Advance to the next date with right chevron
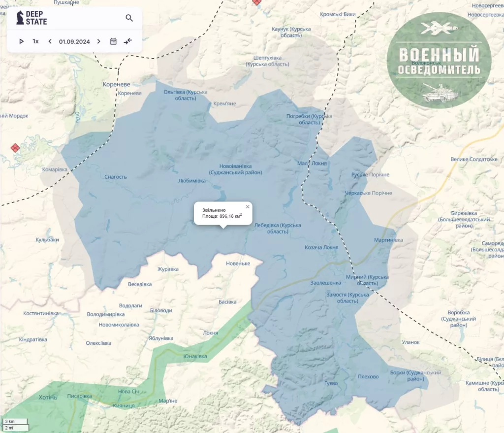The height and width of the screenshot is (433, 504). tap(99, 41)
